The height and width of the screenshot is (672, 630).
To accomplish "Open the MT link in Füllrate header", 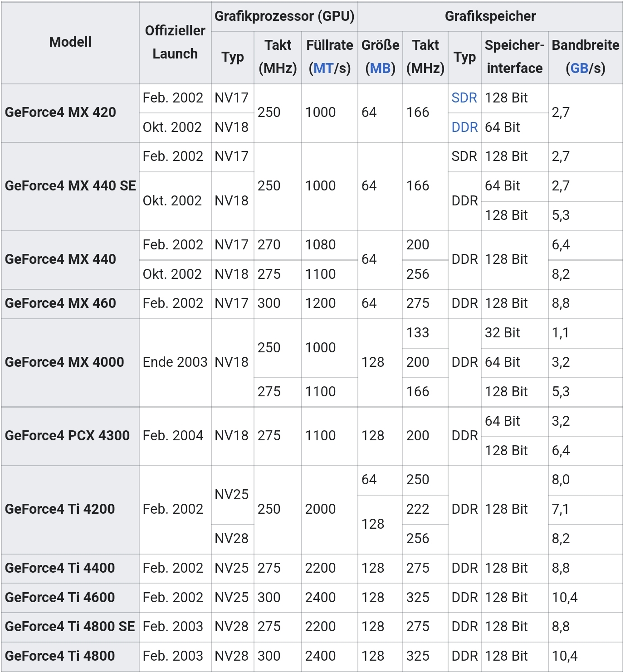I will coord(323,68).
